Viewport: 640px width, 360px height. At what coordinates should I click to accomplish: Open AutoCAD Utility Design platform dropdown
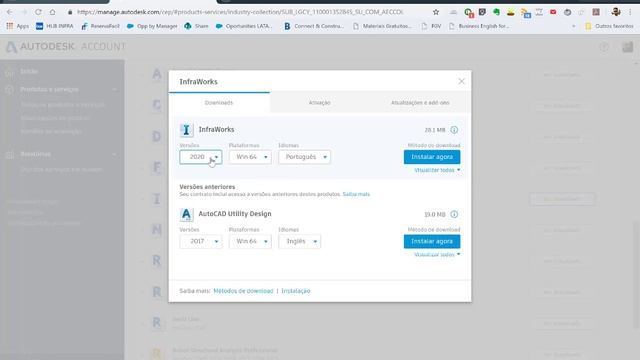coord(250,241)
